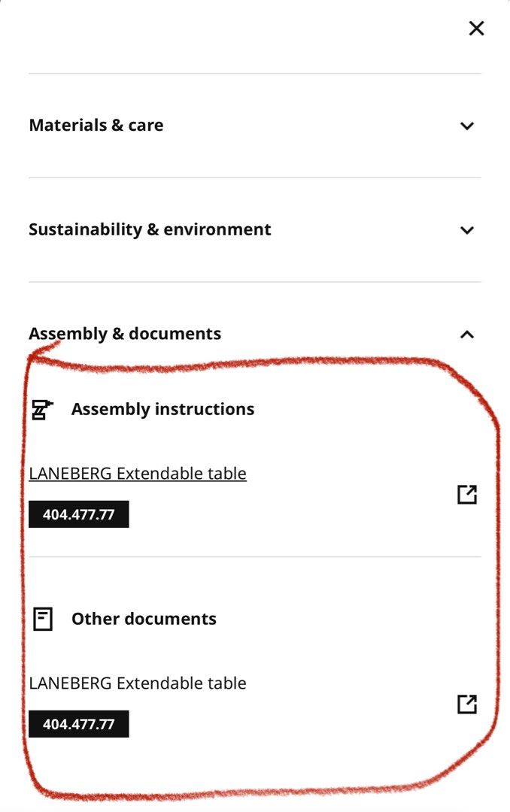
Task: Expand the Materials & care chevron
Action: click(467, 126)
